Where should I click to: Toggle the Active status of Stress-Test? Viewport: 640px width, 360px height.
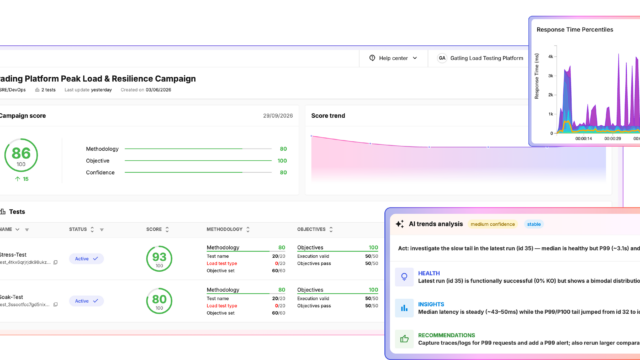[86, 259]
